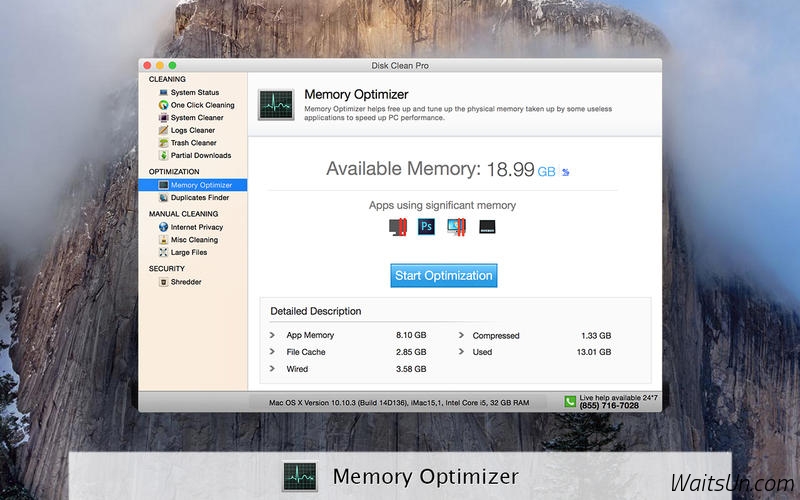Screen dimensions: 800x500
Task: Click the Duplicates Finder icon
Action: (163, 197)
